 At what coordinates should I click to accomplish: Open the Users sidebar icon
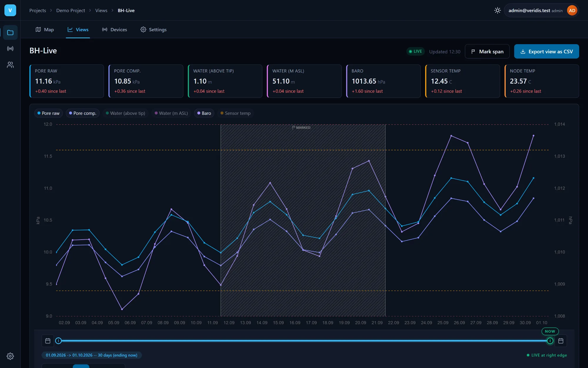10,65
